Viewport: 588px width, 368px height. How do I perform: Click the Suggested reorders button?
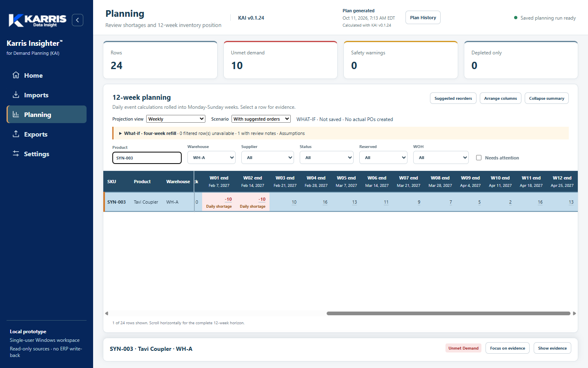pos(453,98)
